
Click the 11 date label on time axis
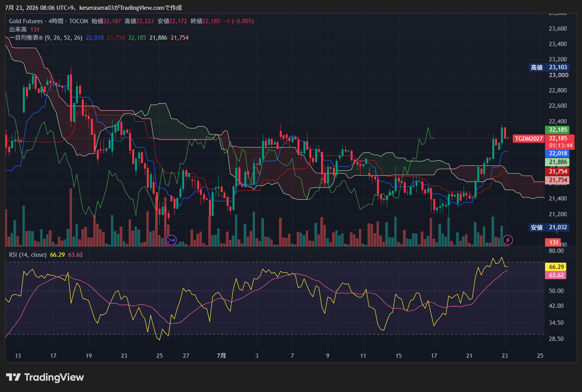coord(363,356)
